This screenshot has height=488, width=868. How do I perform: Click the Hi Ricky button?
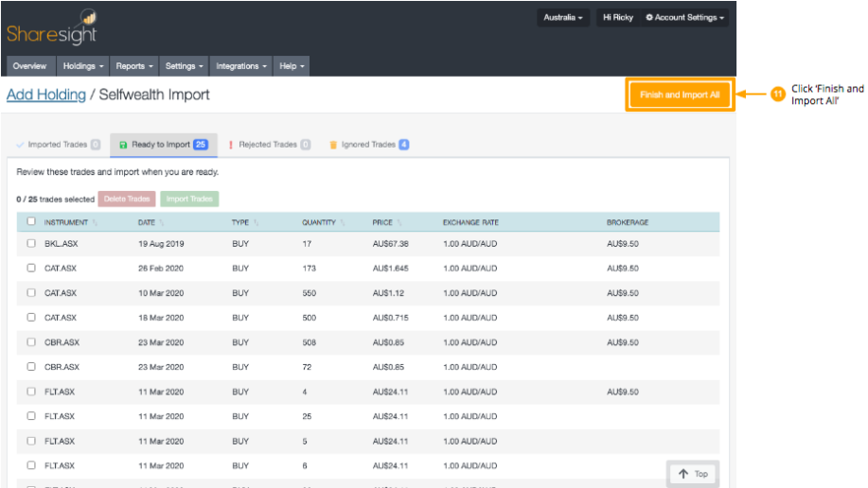618,18
